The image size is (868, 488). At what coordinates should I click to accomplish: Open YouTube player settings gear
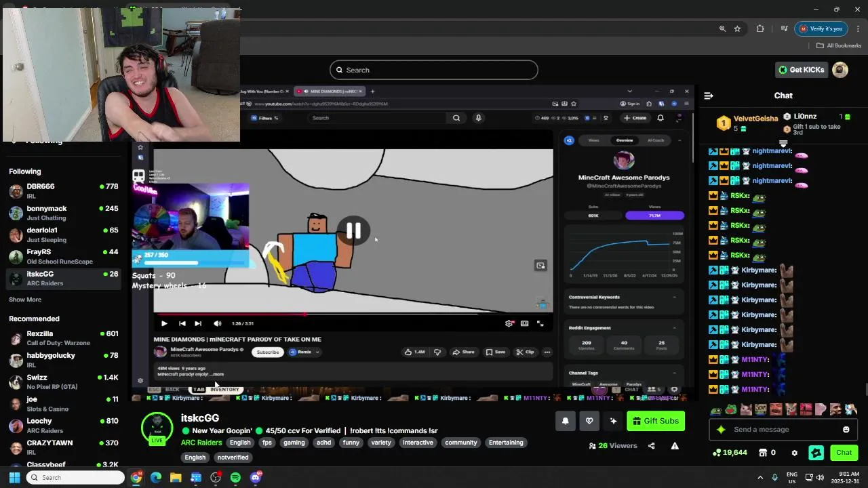pos(509,323)
